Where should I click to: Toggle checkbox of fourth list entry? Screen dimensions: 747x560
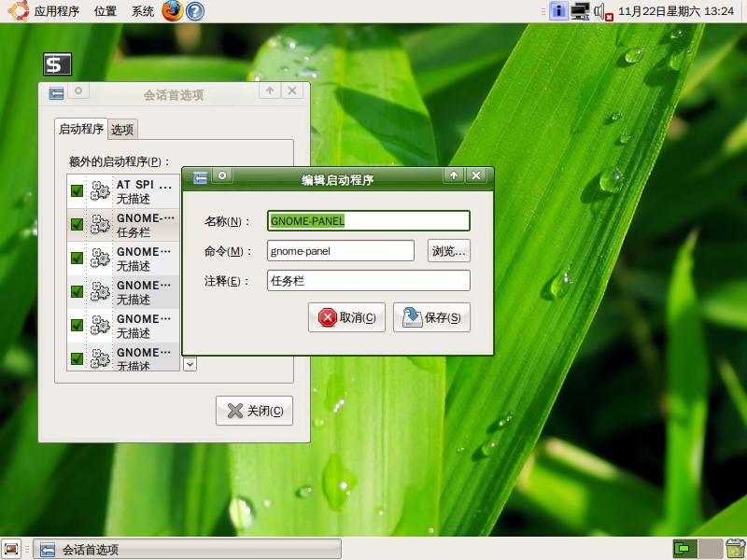77,291
